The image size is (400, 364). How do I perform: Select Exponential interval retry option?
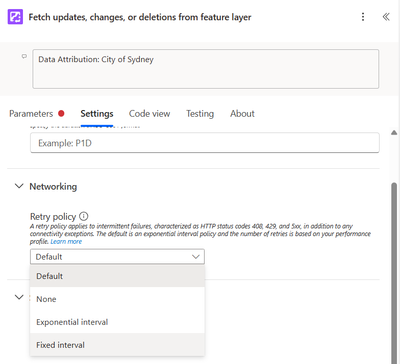[117, 322]
